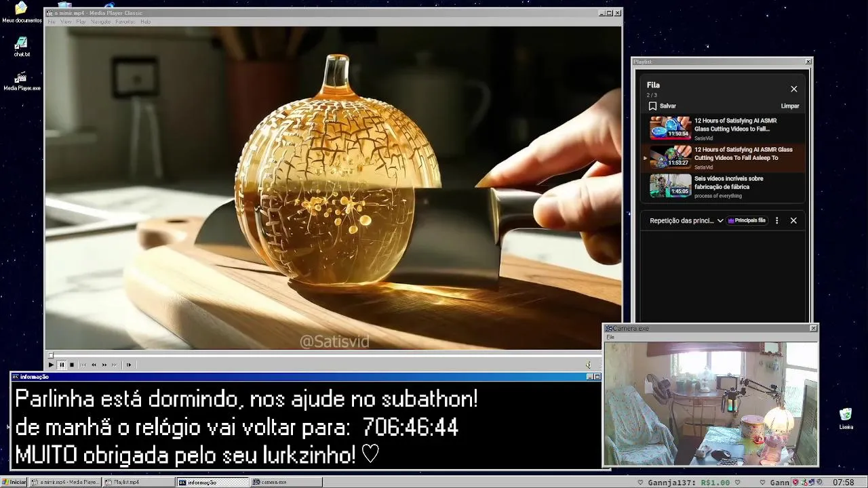Screen dimensions: 868x488
Task: Click the Lixeira recycle bin icon
Action: pyautogui.click(x=846, y=419)
